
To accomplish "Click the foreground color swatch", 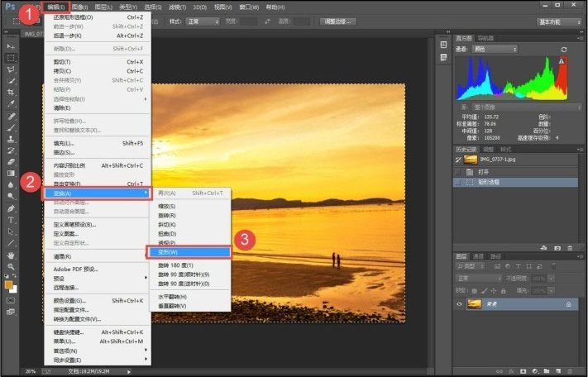I will 9,284.
